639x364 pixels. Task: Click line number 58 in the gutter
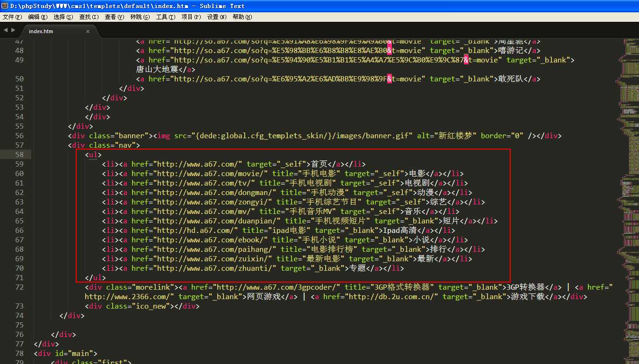[x=19, y=155]
